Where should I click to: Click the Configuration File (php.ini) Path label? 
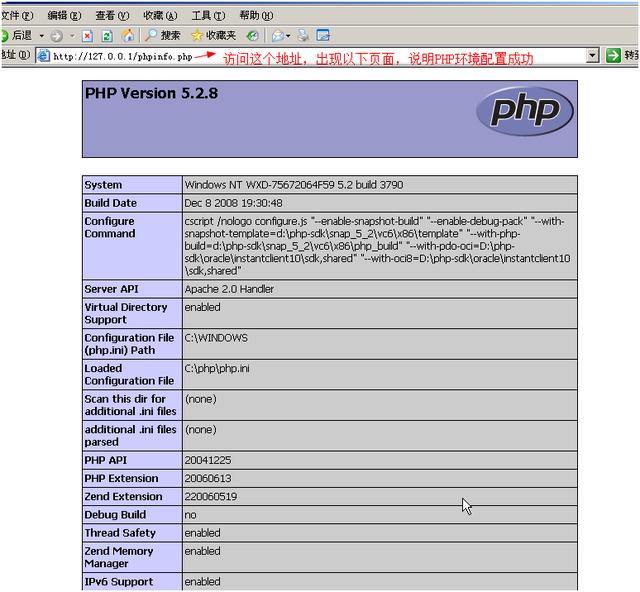pyautogui.click(x=129, y=344)
